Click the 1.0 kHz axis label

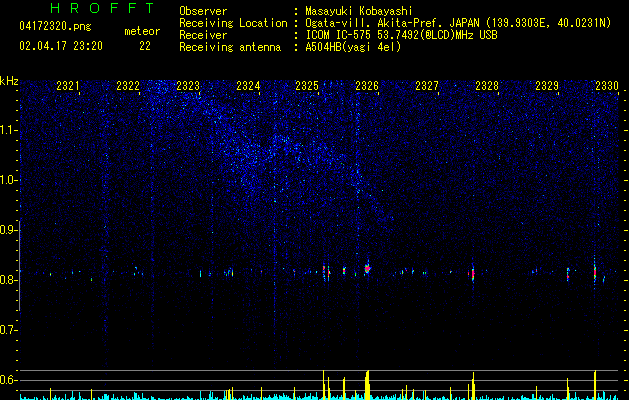[8, 180]
